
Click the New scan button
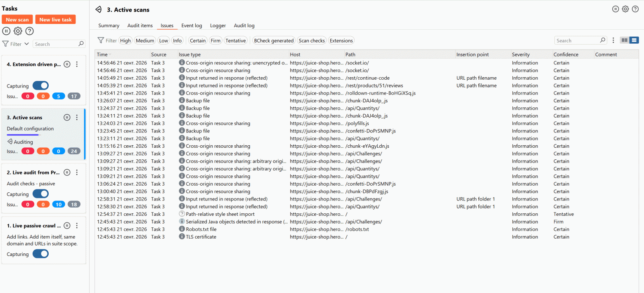pos(17,19)
